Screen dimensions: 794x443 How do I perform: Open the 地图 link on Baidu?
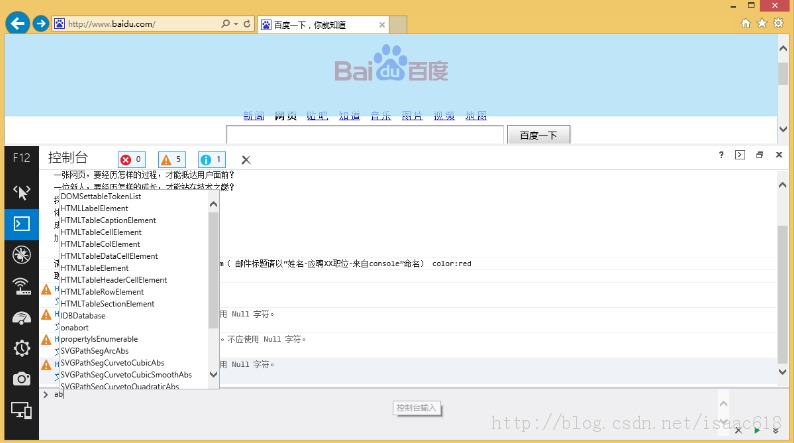(476, 116)
